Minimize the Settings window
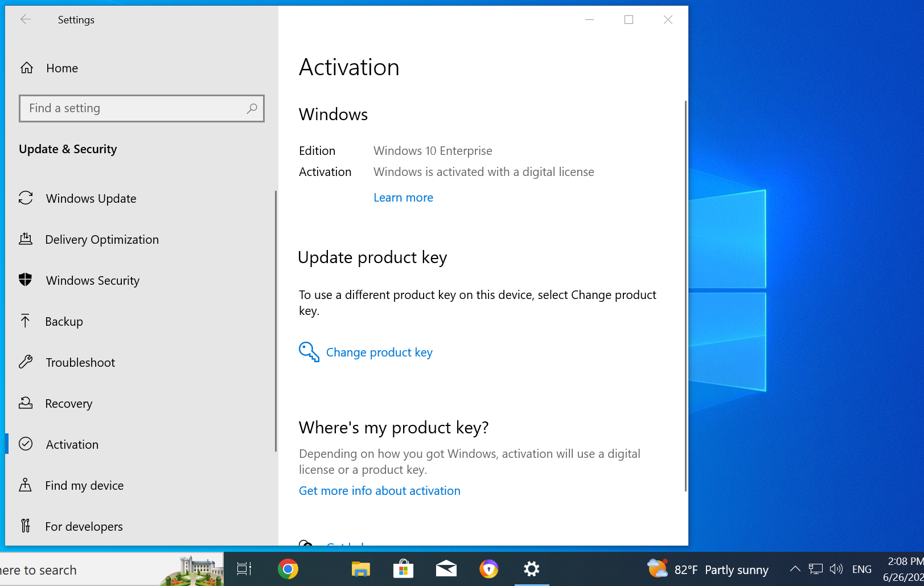924x586 pixels. click(589, 19)
